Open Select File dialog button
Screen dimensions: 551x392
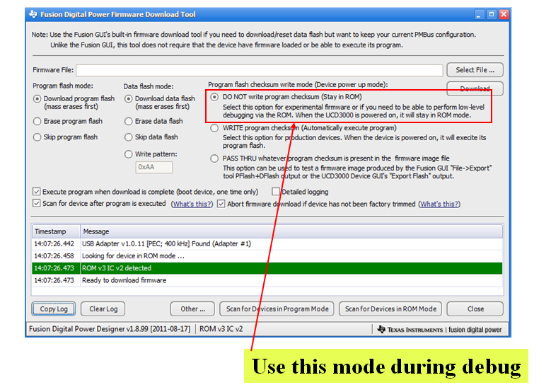pyautogui.click(x=475, y=70)
